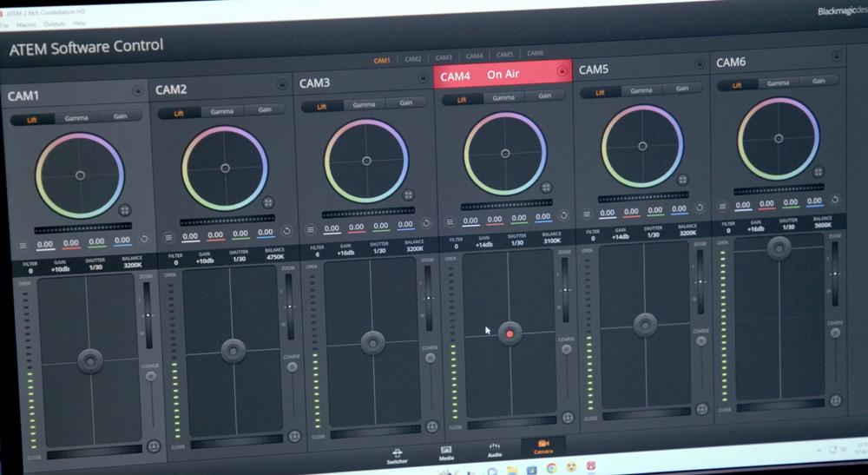Open the Media page

coord(446,452)
